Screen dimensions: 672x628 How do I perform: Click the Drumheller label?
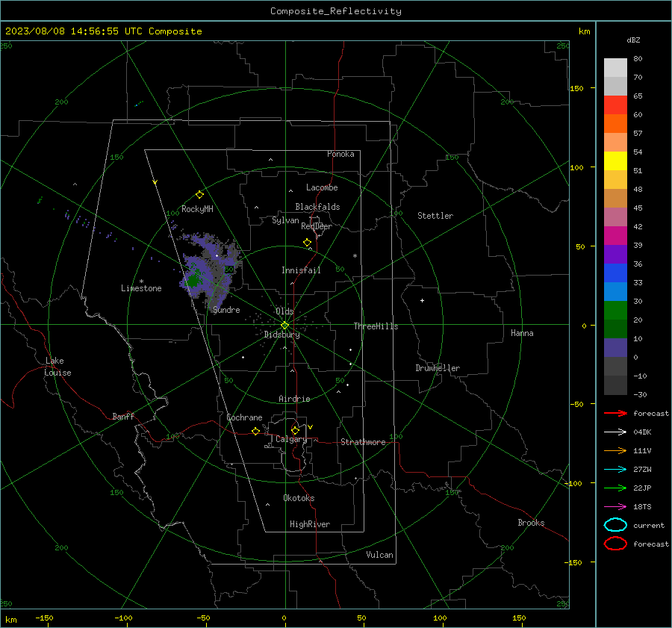pos(438,368)
